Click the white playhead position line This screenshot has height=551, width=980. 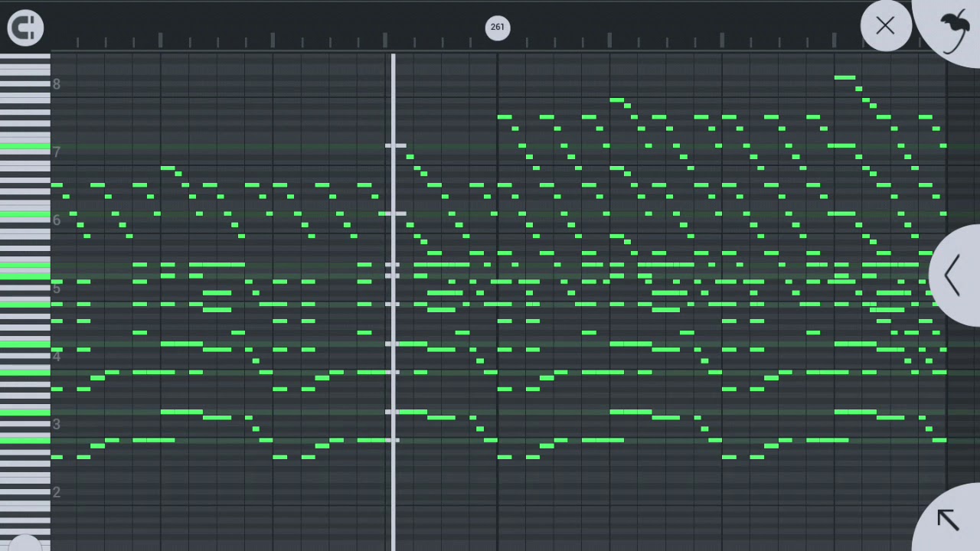[x=394, y=302]
